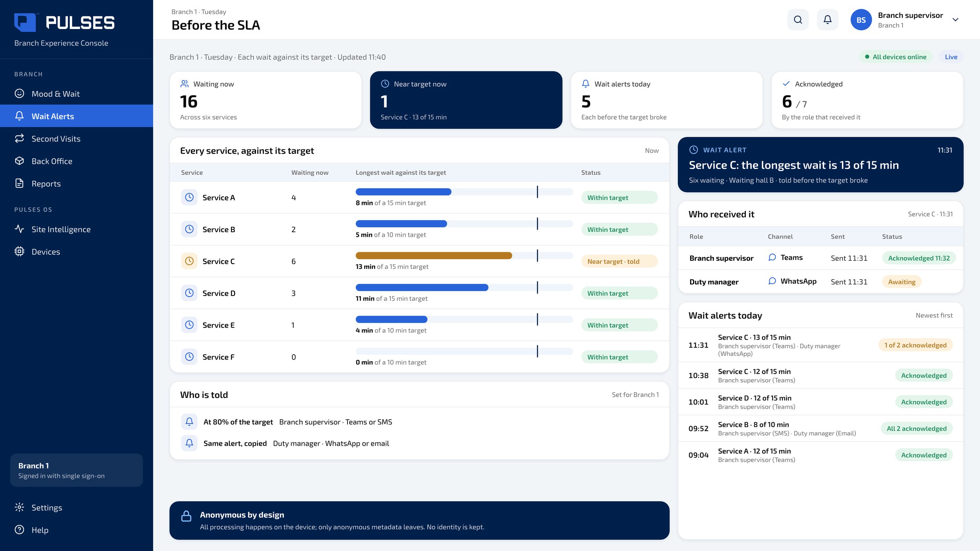Click the Reports document icon
980x551 pixels.
19,183
